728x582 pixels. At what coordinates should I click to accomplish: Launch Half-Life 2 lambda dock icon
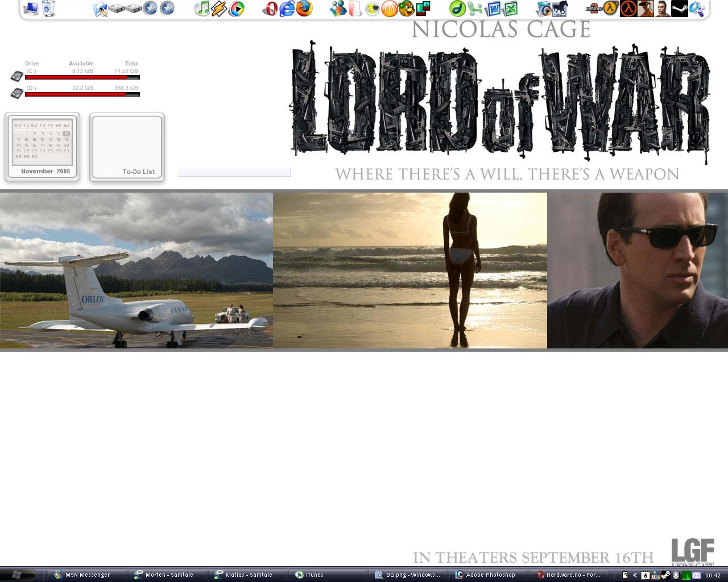611,9
